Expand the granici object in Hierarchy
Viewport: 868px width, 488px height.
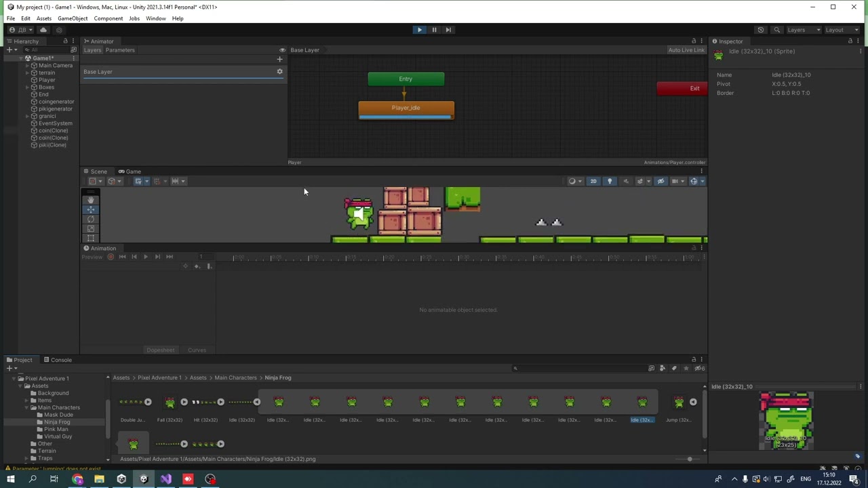coord(27,116)
